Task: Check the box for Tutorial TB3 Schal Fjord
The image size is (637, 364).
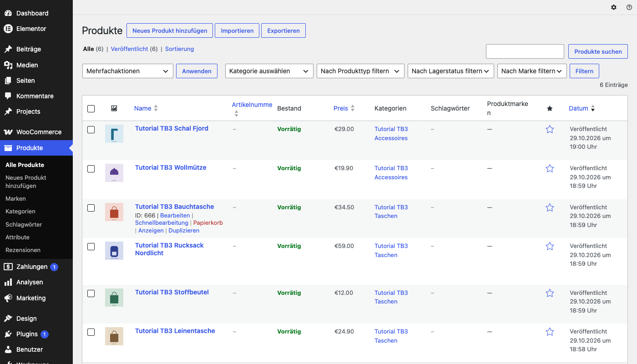Action: pos(91,130)
